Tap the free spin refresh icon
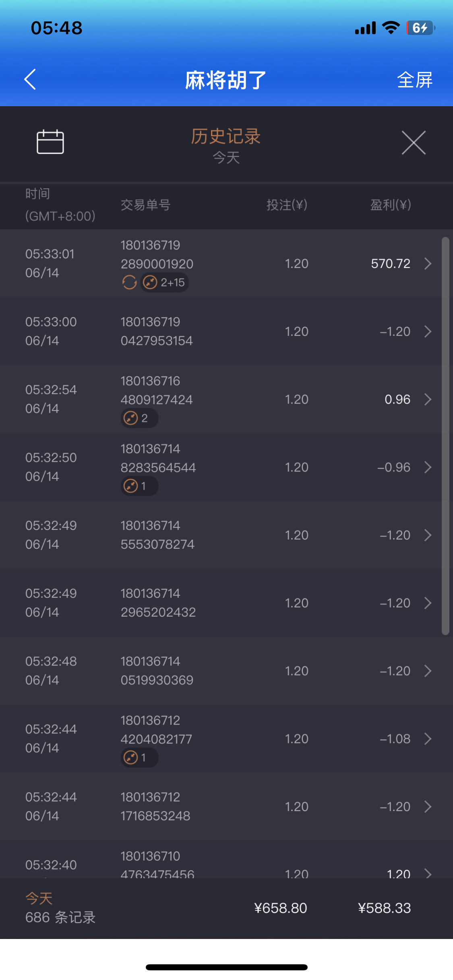 pos(129,282)
